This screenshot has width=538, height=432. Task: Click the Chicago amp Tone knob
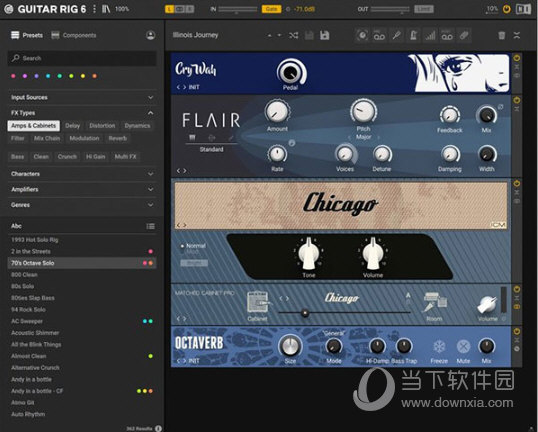tap(308, 253)
